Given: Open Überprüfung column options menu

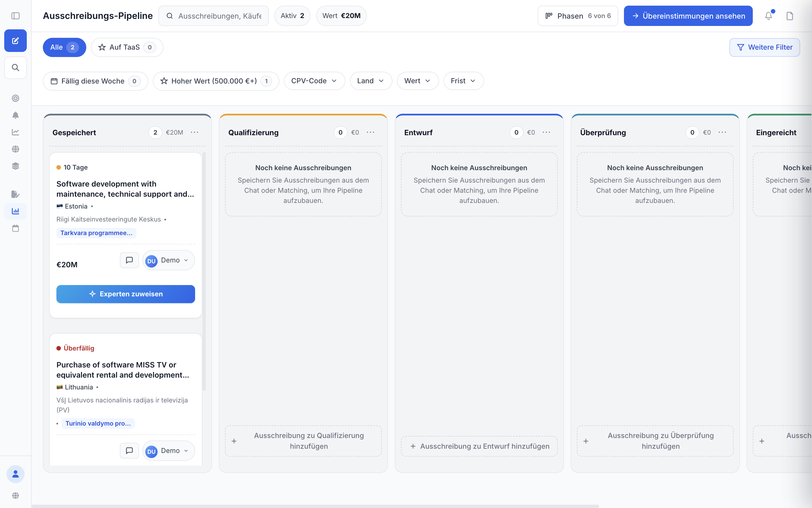Looking at the screenshot, I should [722, 132].
